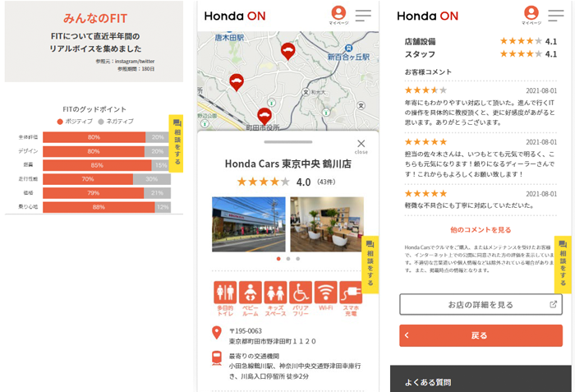
Task: View dealership interior lounge photo
Action: (327, 224)
